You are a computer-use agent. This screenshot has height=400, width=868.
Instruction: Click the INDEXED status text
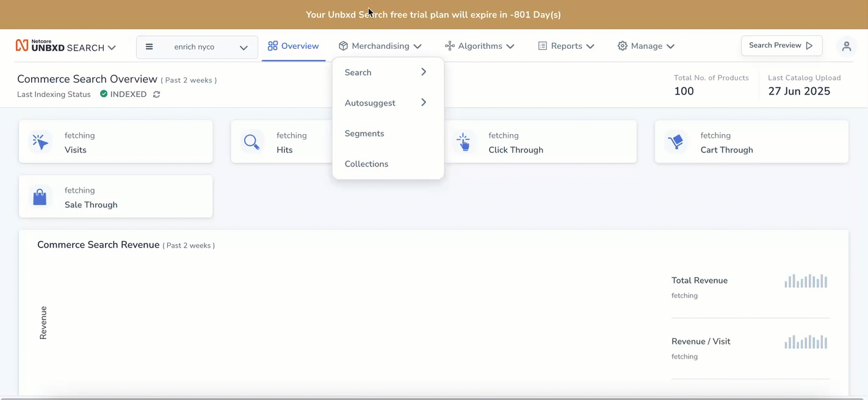pos(128,95)
